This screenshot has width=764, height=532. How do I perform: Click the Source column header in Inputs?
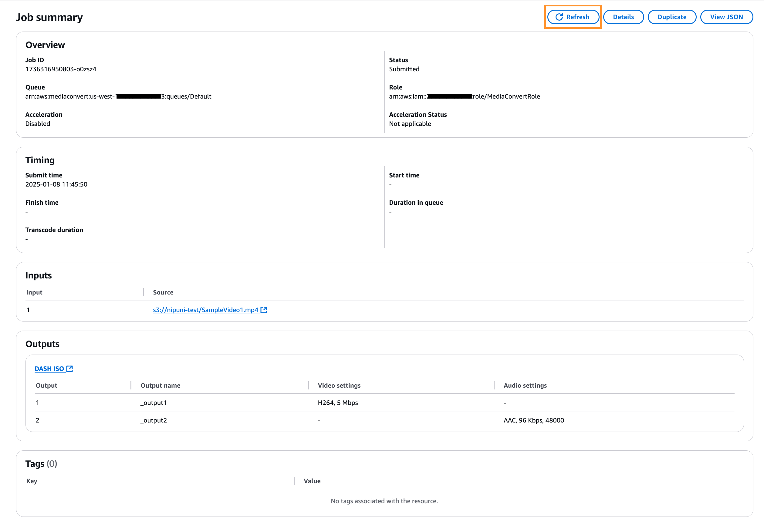(163, 292)
